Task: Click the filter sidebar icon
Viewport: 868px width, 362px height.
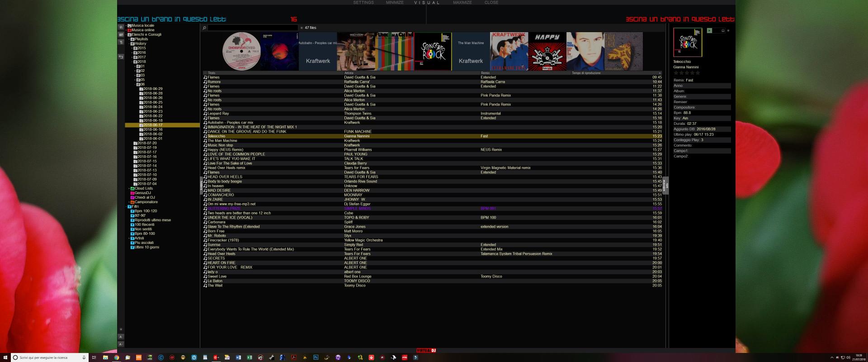Action: [x=121, y=42]
